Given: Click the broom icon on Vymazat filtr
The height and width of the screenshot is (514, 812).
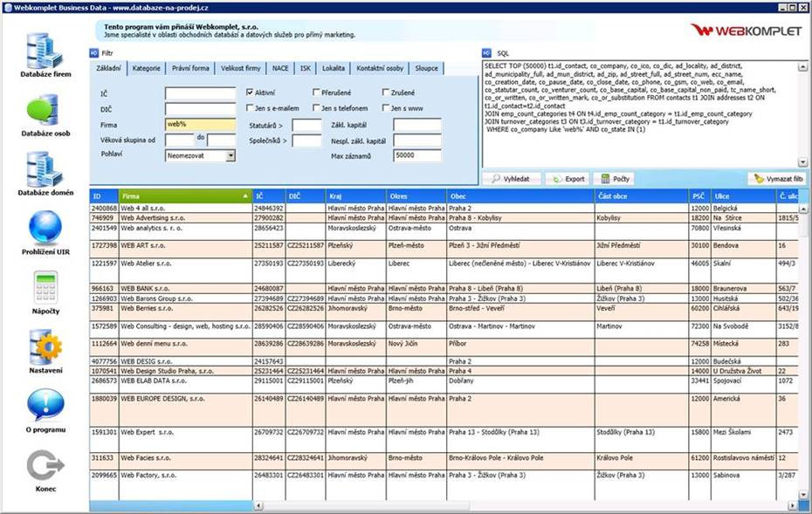Looking at the screenshot, I should [x=759, y=179].
